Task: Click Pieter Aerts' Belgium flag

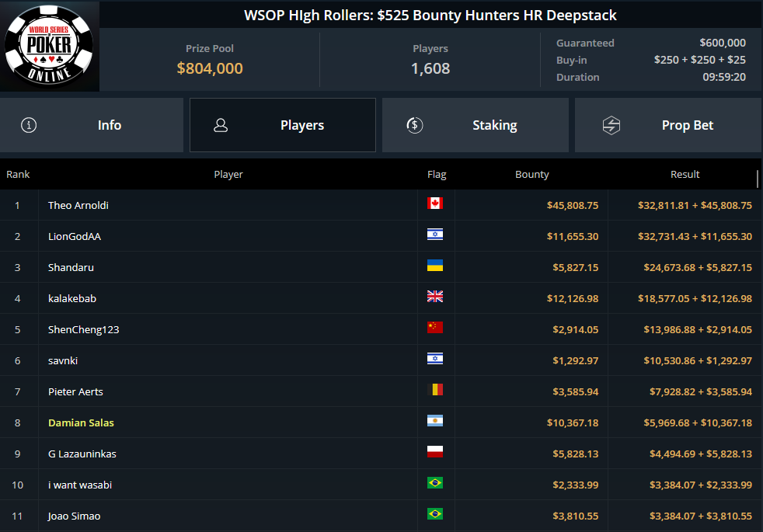Action: tap(435, 390)
